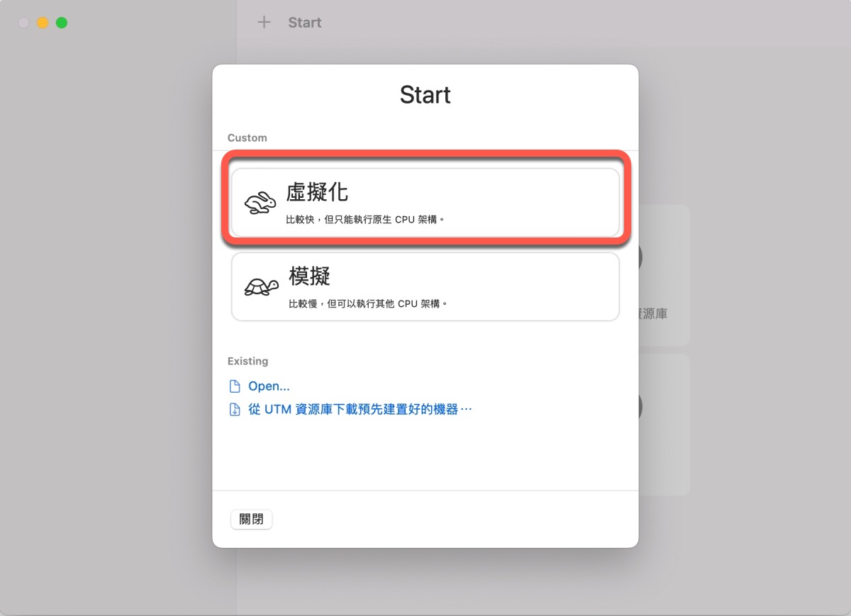Click the turtle icon next to 模擬
Image resolution: width=851 pixels, height=616 pixels.
click(261, 286)
